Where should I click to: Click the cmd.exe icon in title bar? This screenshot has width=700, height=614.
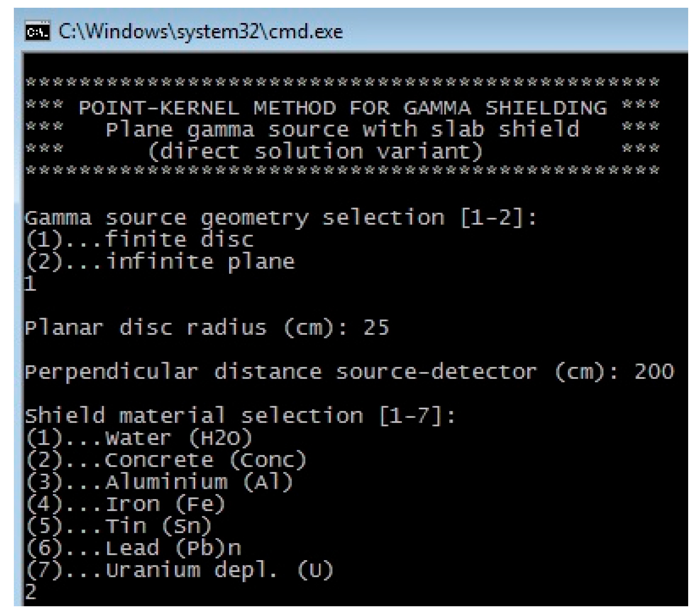pyautogui.click(x=38, y=32)
